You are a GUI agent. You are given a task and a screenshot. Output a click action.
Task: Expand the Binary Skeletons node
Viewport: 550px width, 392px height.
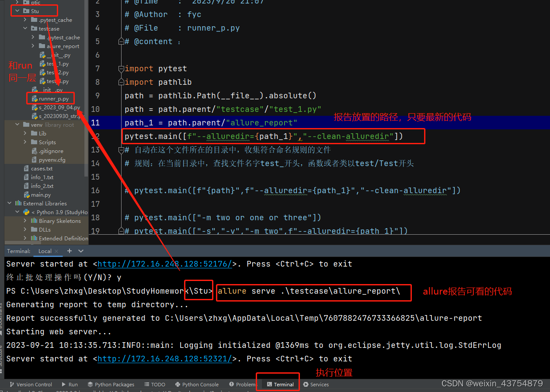[x=25, y=221]
